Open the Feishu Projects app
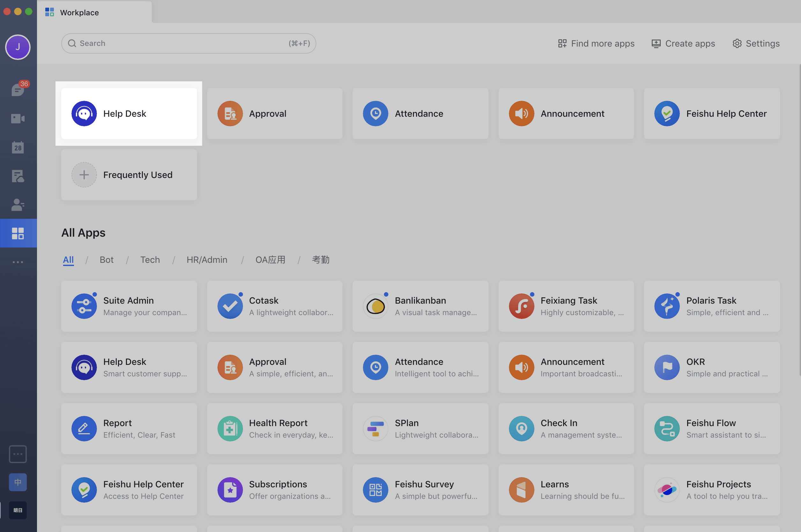Viewport: 801px width, 532px height. tap(712, 490)
